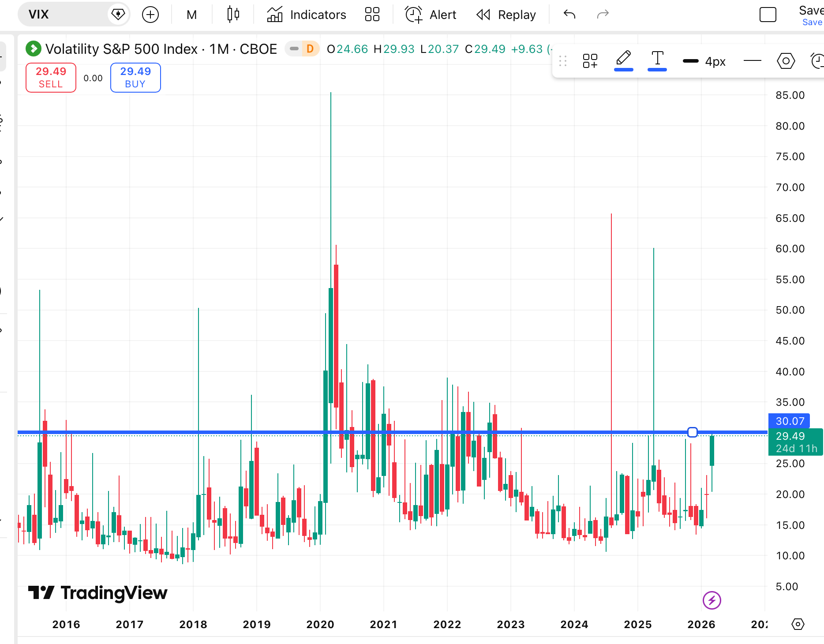Click the 29.49 SELL button
824x644 pixels.
[51, 78]
